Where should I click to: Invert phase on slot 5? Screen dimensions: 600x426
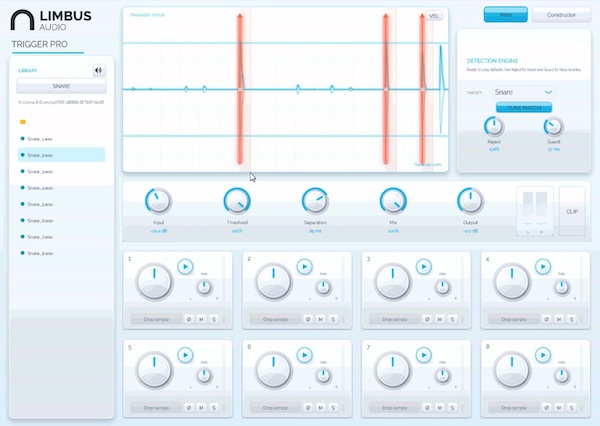coord(189,408)
